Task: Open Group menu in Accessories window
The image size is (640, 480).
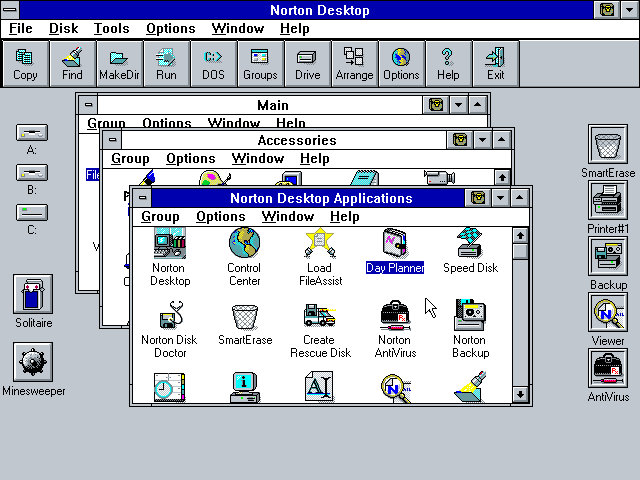Action: pos(130,158)
